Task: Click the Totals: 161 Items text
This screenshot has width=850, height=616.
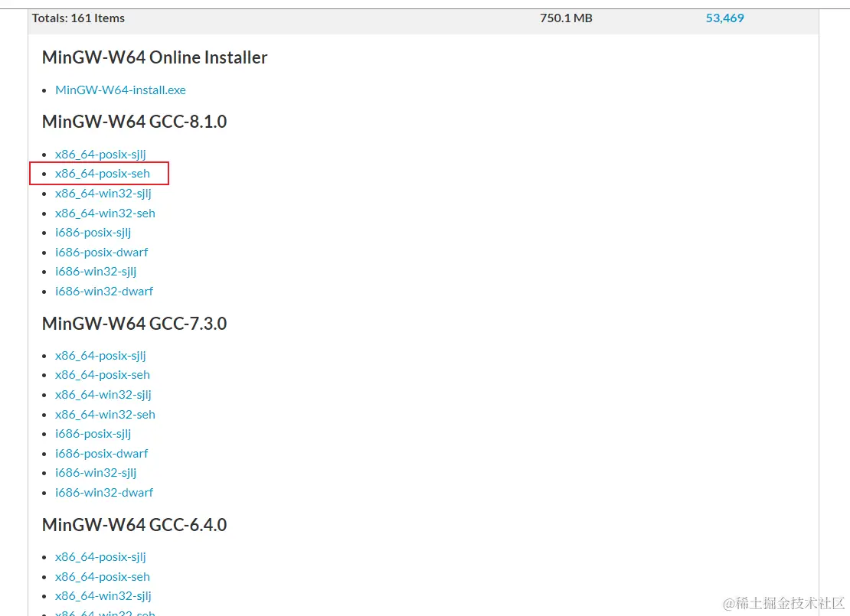Action: coord(78,18)
